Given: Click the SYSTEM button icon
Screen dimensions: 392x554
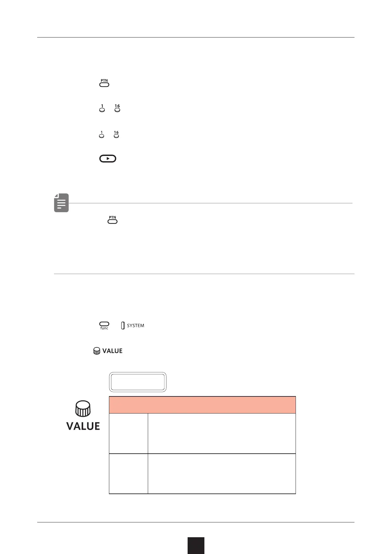Looking at the screenshot, I should (x=123, y=326).
